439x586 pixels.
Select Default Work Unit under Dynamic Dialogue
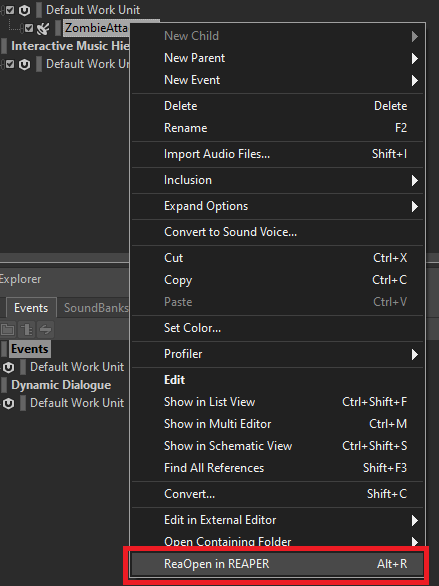[x=77, y=403]
